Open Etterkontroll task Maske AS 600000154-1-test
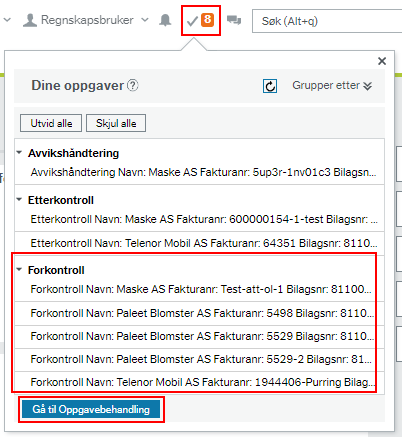This screenshot has height=437, width=402. [199, 219]
